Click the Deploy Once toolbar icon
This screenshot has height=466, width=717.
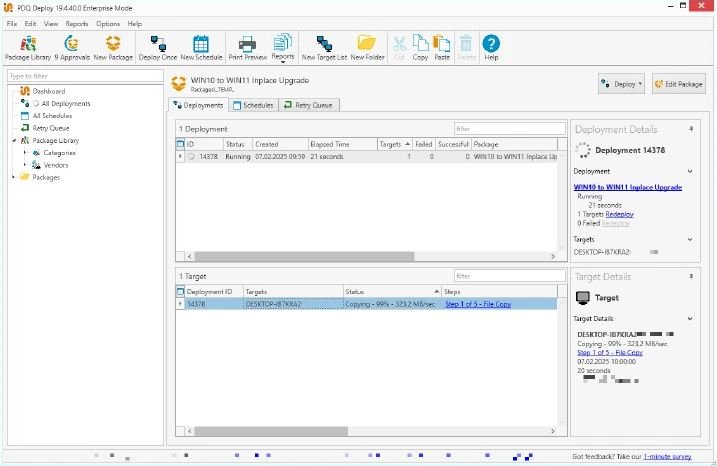pyautogui.click(x=158, y=48)
